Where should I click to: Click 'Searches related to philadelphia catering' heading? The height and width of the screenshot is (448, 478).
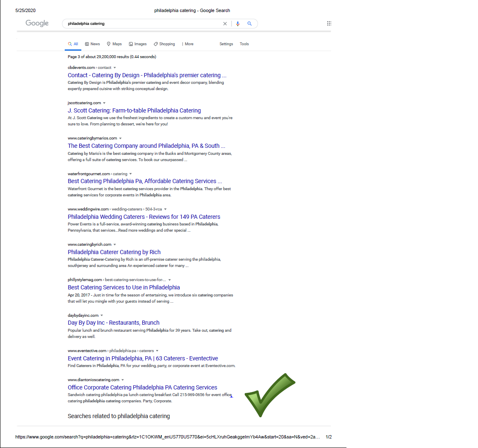(x=119, y=416)
